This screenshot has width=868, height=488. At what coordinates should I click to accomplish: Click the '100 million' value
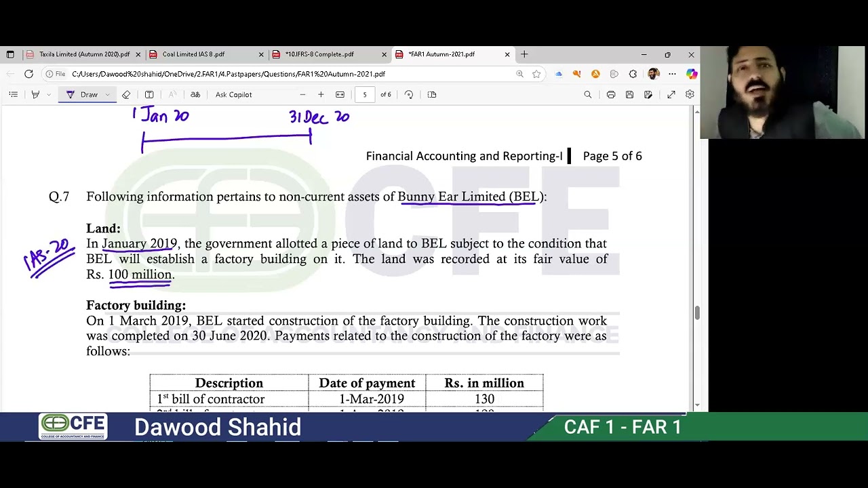click(x=140, y=274)
